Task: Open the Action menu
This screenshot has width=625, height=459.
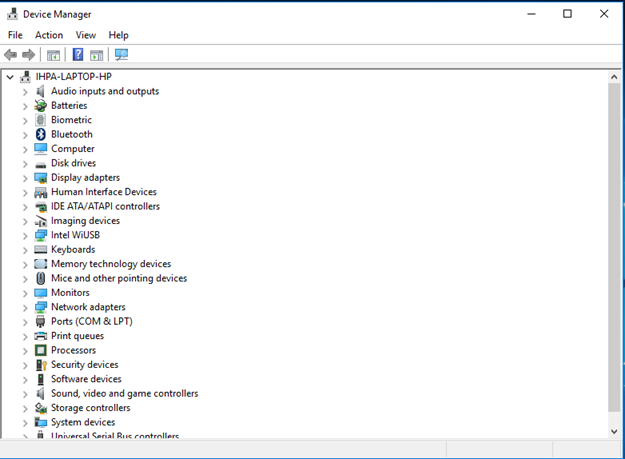Action: [x=49, y=35]
